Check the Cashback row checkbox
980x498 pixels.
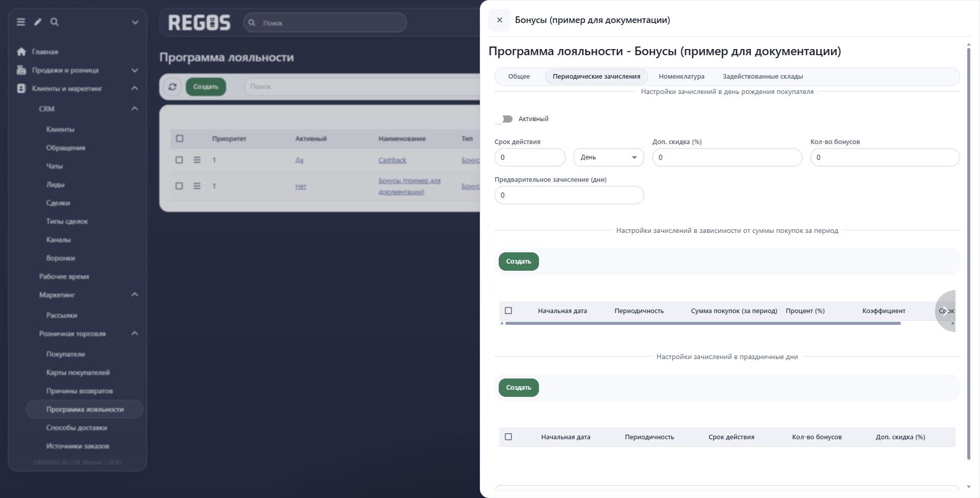click(179, 160)
